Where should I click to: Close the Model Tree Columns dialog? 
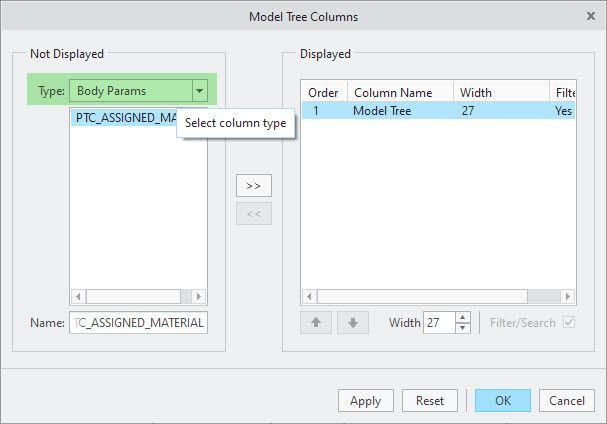(590, 16)
